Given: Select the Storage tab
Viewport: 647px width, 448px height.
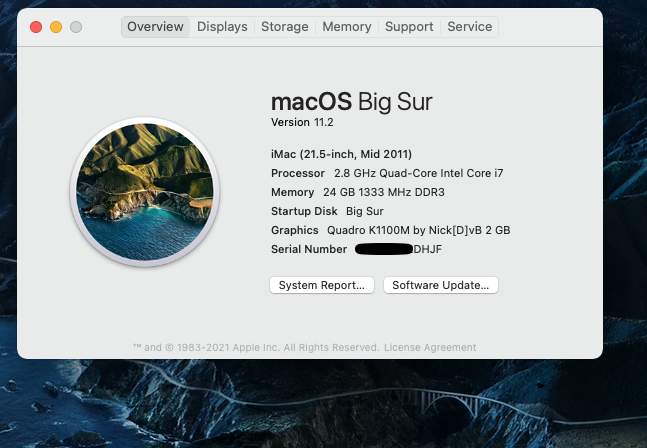Looking at the screenshot, I should click(285, 27).
